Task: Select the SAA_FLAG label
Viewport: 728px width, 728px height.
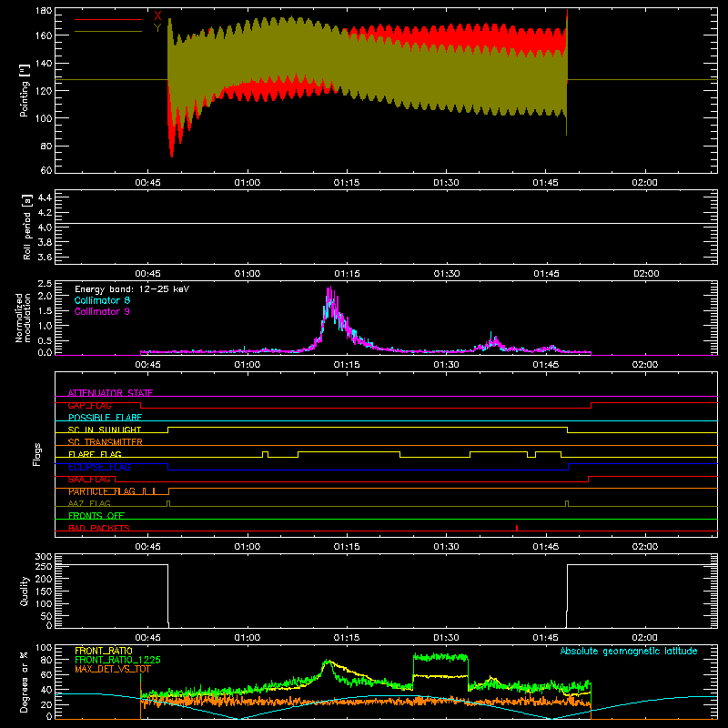Action: pyautogui.click(x=89, y=480)
